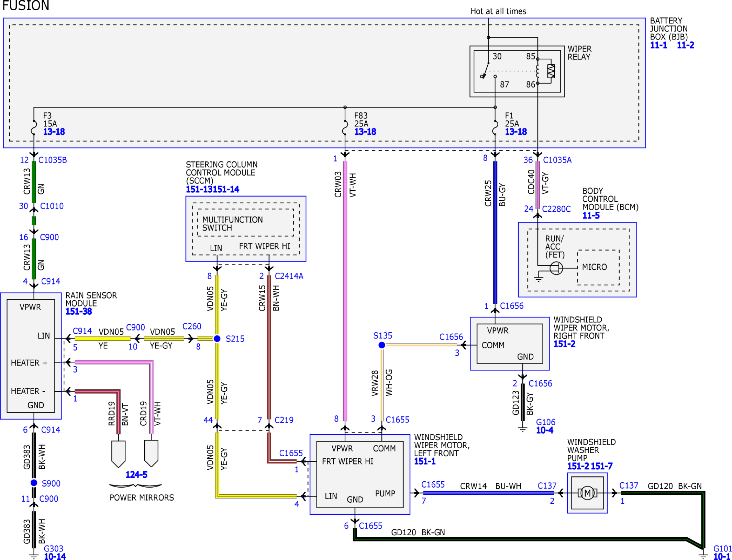Click the F1 fuse symbol

click(495, 128)
